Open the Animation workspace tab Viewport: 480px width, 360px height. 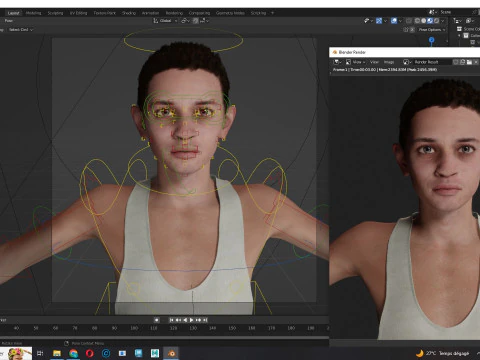point(150,13)
